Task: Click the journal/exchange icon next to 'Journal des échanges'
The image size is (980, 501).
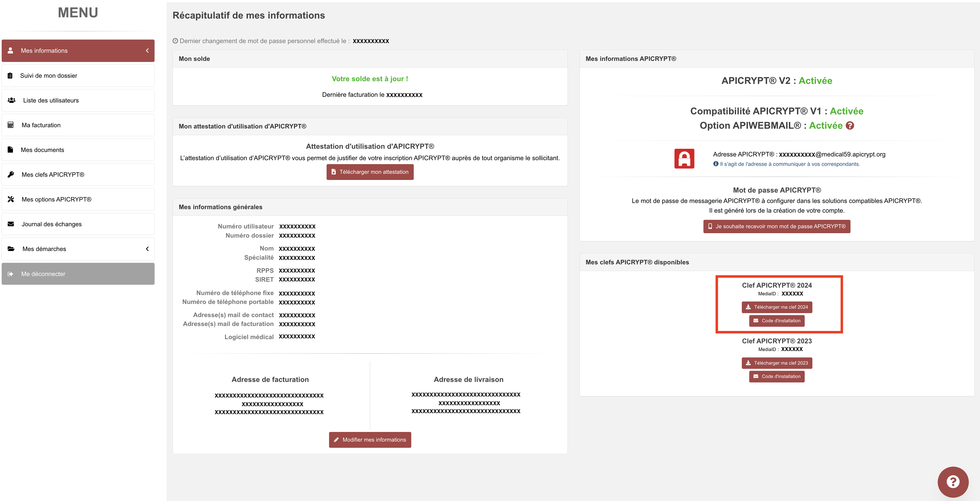Action: tap(11, 224)
